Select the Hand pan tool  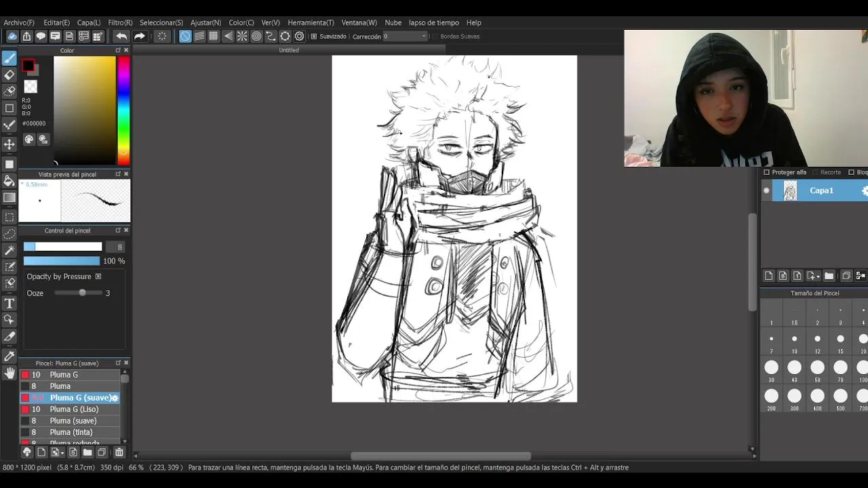[x=9, y=373]
